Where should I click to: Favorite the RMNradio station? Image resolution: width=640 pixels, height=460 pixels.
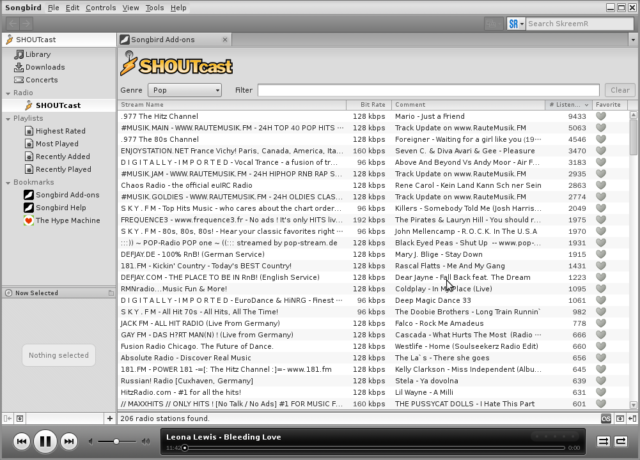click(601, 289)
